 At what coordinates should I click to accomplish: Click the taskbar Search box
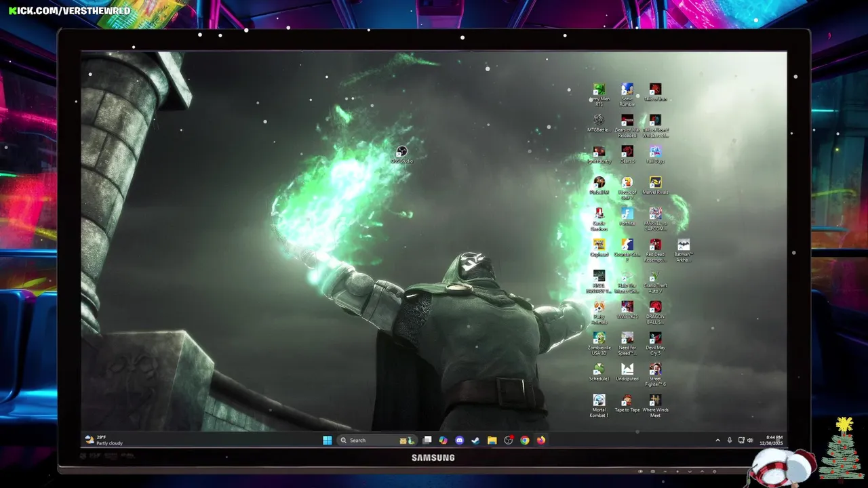[x=376, y=441]
